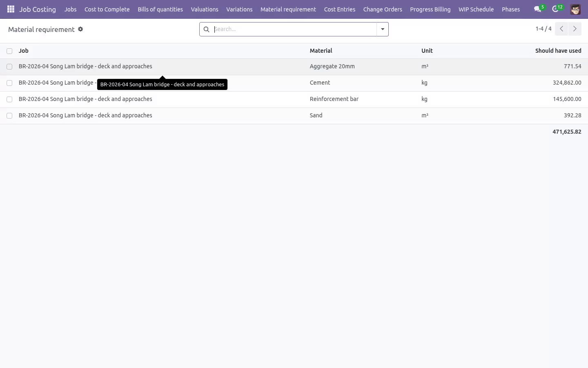Toggle the select-all header checkbox
Screen dimensions: 588x368
tap(9, 51)
